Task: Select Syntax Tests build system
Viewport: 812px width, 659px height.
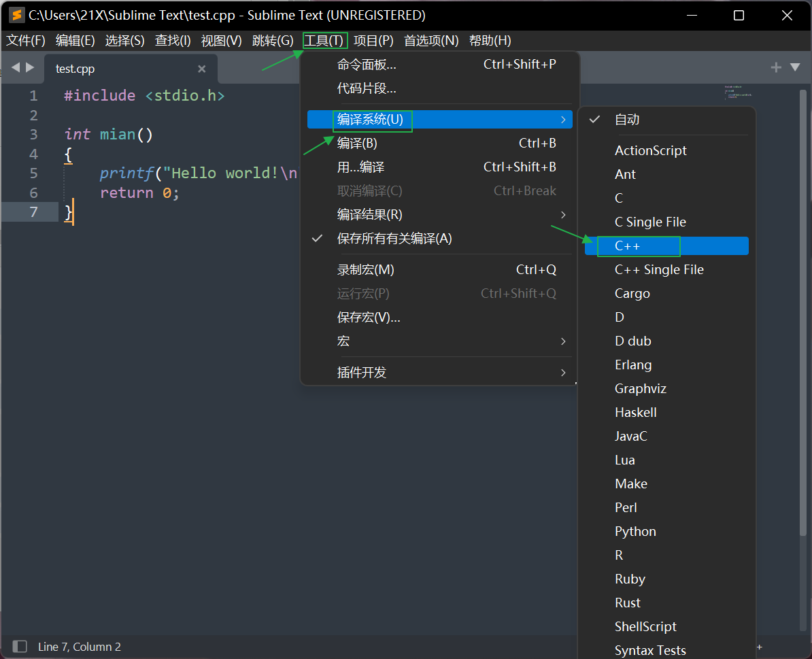Action: (x=666, y=650)
